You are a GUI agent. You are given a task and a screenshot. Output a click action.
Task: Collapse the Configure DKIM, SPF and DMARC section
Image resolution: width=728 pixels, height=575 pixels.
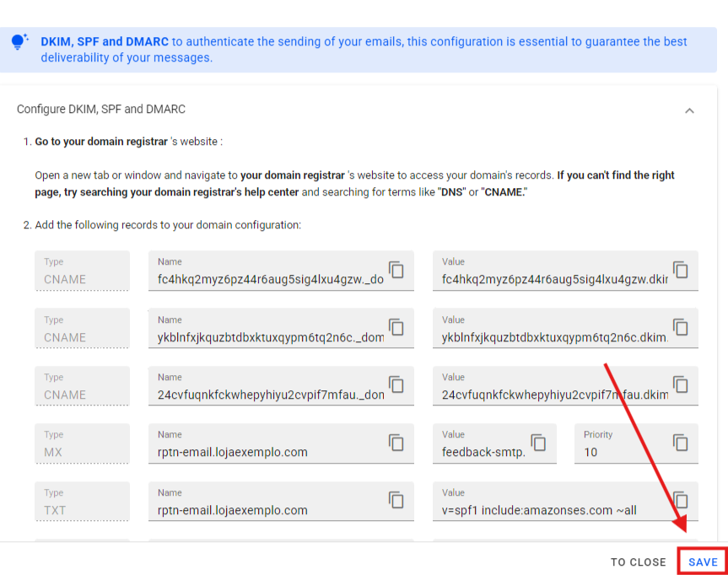[x=689, y=110]
